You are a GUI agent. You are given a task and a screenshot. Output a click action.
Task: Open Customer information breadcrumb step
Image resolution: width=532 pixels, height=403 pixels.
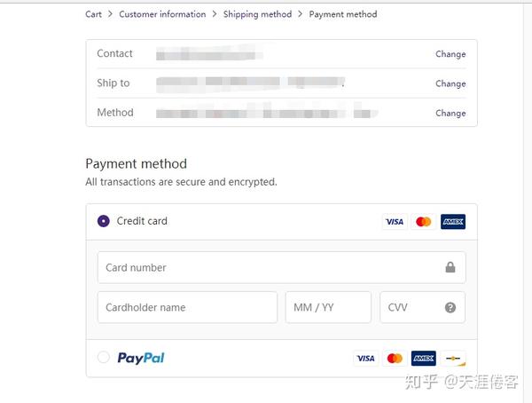162,14
